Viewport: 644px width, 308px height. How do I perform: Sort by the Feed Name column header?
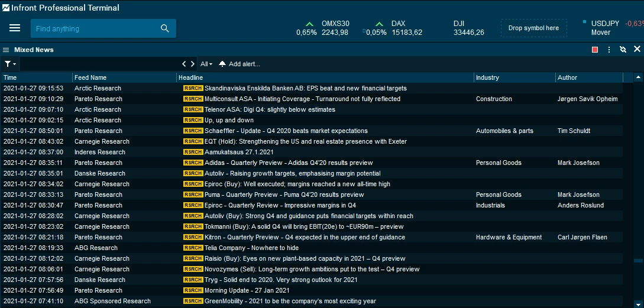point(125,77)
